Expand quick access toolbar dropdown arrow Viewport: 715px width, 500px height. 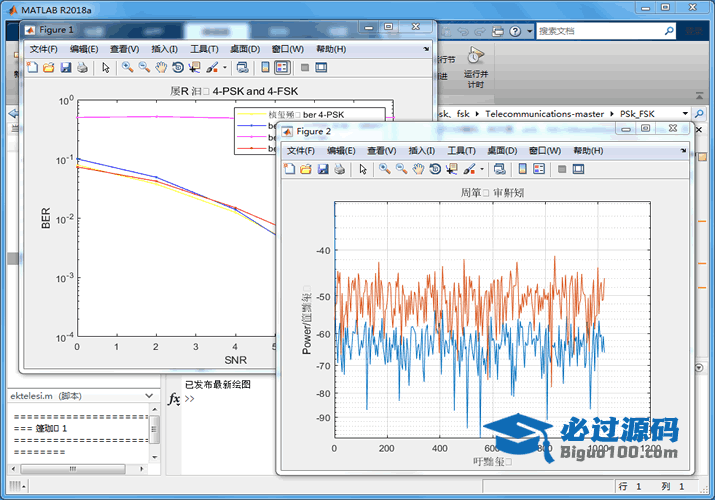tap(529, 31)
